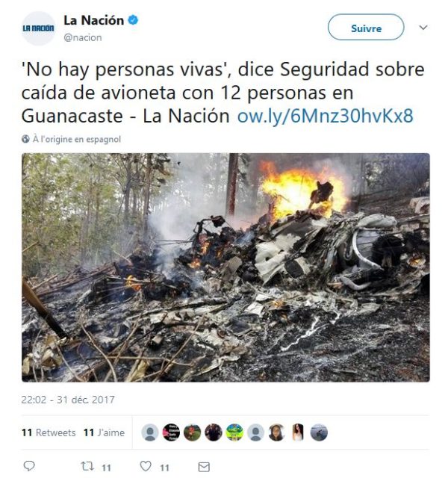Open the @nacion handle link
The image size is (448, 490).
point(83,37)
